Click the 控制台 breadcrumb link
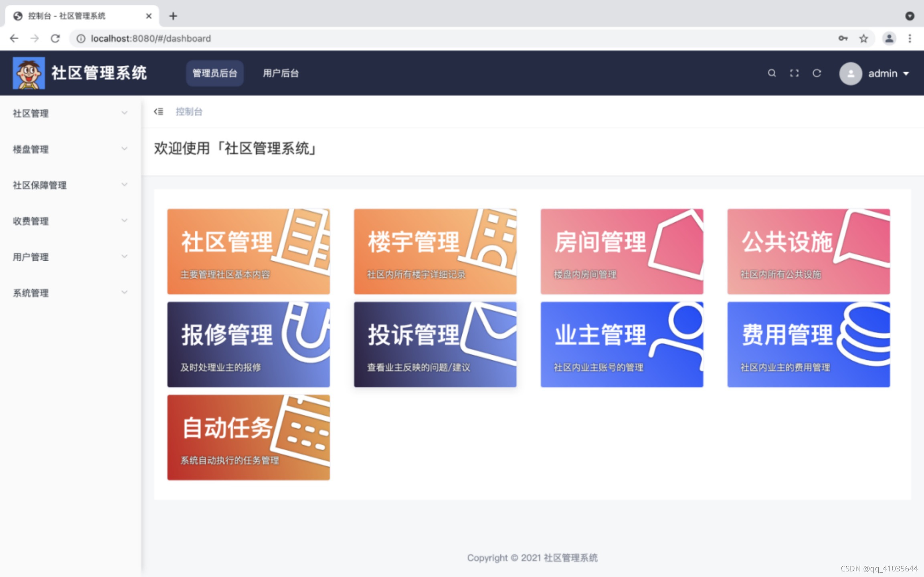 click(189, 111)
